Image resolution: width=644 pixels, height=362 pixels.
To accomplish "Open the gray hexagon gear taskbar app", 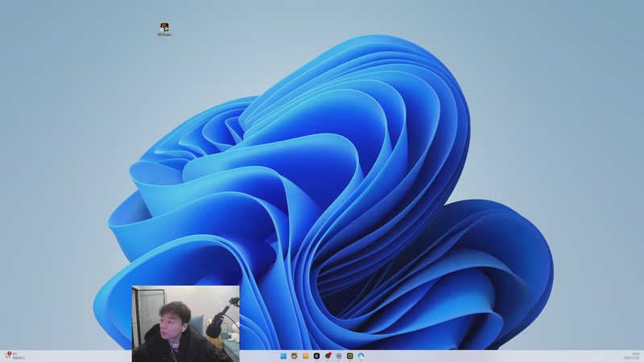I will (339, 356).
